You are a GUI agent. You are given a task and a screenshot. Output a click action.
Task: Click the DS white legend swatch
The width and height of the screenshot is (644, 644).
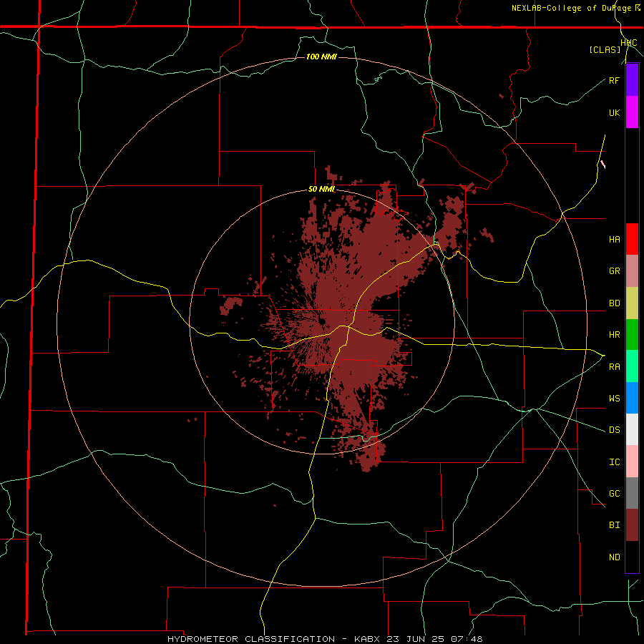tap(632, 429)
